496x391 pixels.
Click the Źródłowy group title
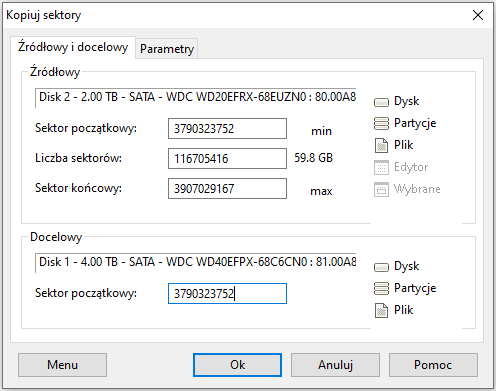tap(55, 72)
